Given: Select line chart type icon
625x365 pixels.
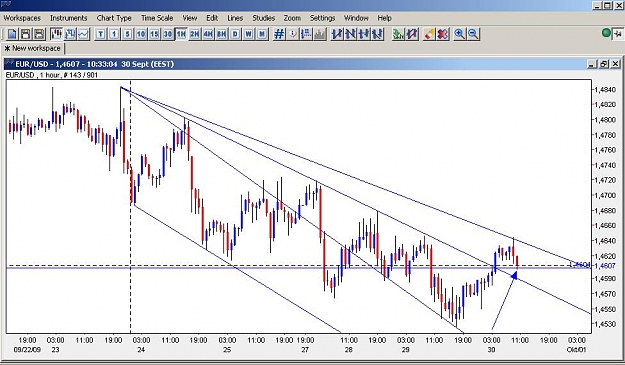Looking at the screenshot, I should 83,34.
